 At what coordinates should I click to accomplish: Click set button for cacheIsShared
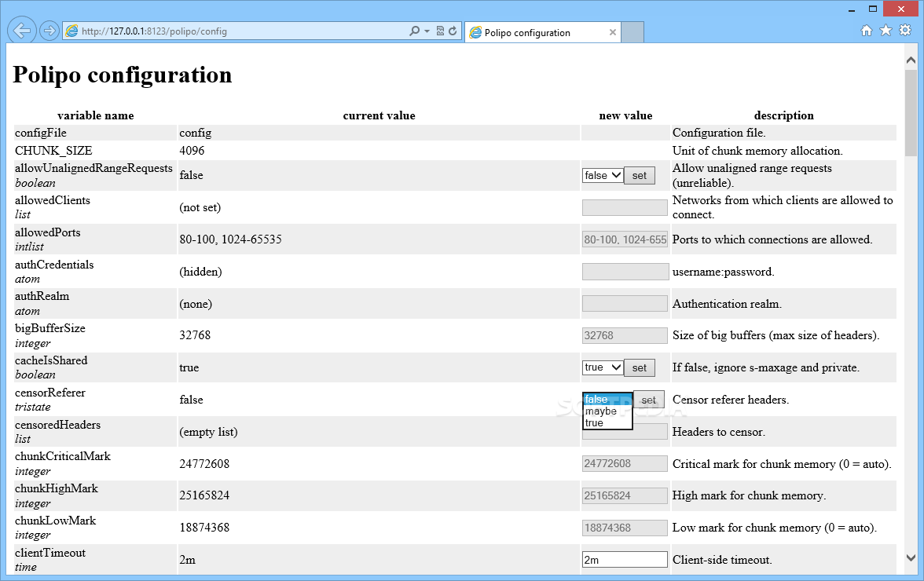(640, 368)
